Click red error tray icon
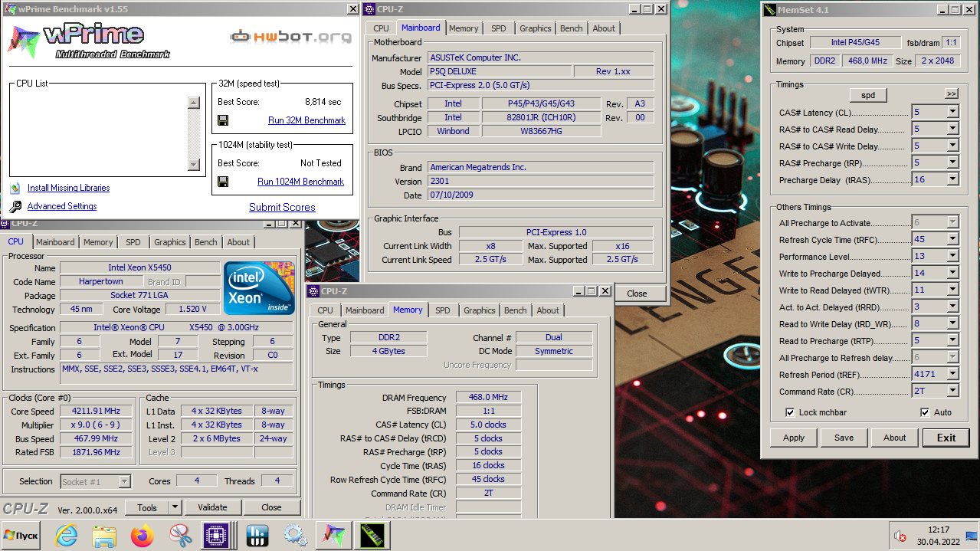 [901, 536]
